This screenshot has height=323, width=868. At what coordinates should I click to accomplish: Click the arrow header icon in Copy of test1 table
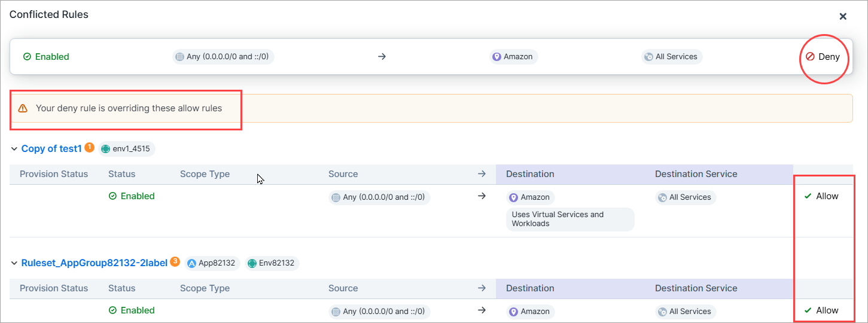[x=482, y=174]
